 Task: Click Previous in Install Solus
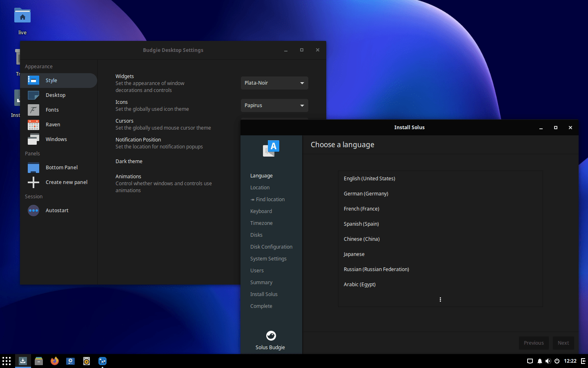[x=534, y=343]
